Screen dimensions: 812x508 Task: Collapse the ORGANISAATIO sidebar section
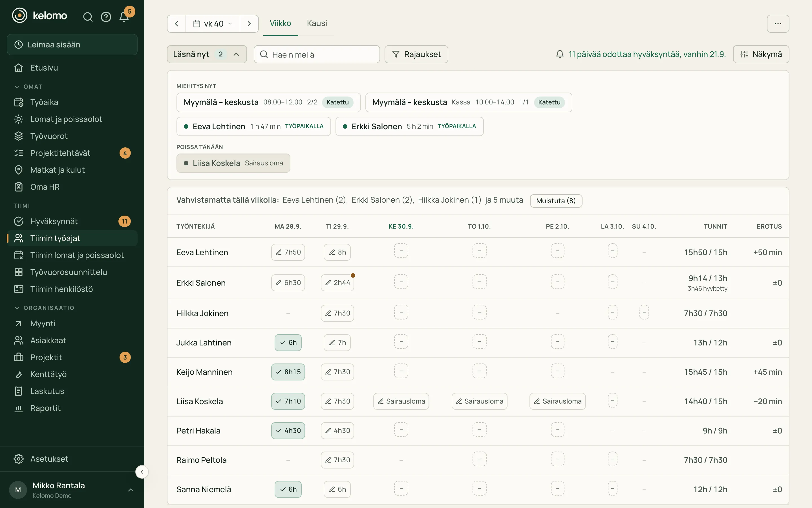44,308
